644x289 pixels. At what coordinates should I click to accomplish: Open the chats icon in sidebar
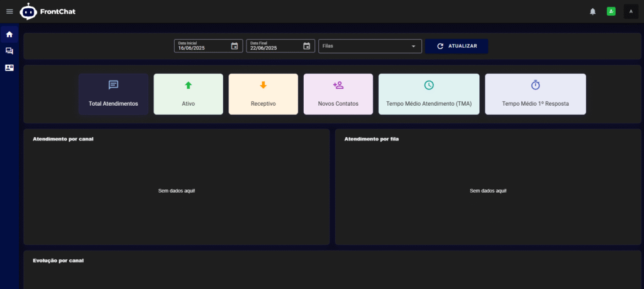pyautogui.click(x=9, y=51)
